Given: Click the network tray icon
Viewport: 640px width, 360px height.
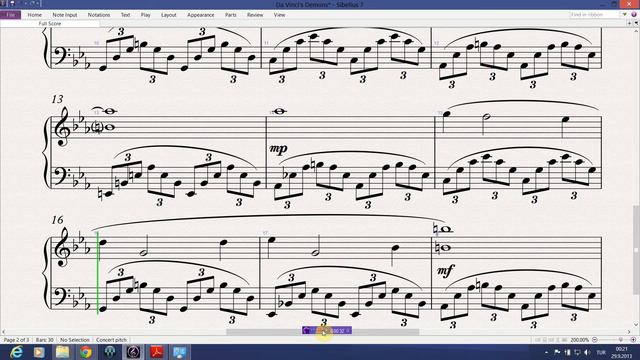Looking at the screenshot, I should tap(577, 352).
